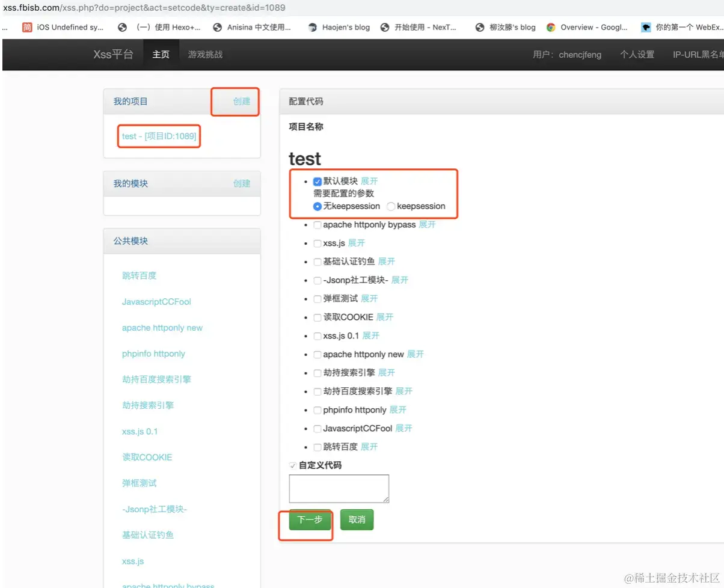Check the 读取COOKIE checkbox
This screenshot has width=724, height=588.
[317, 317]
